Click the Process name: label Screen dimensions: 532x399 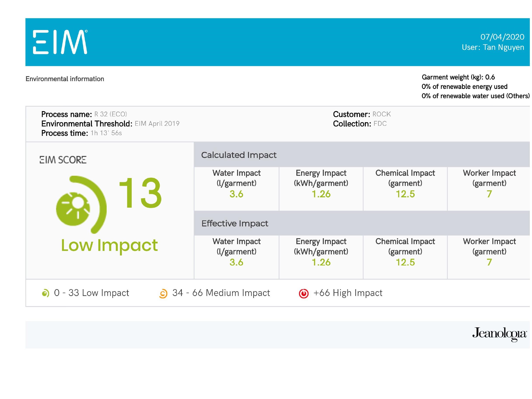pyautogui.click(x=67, y=114)
